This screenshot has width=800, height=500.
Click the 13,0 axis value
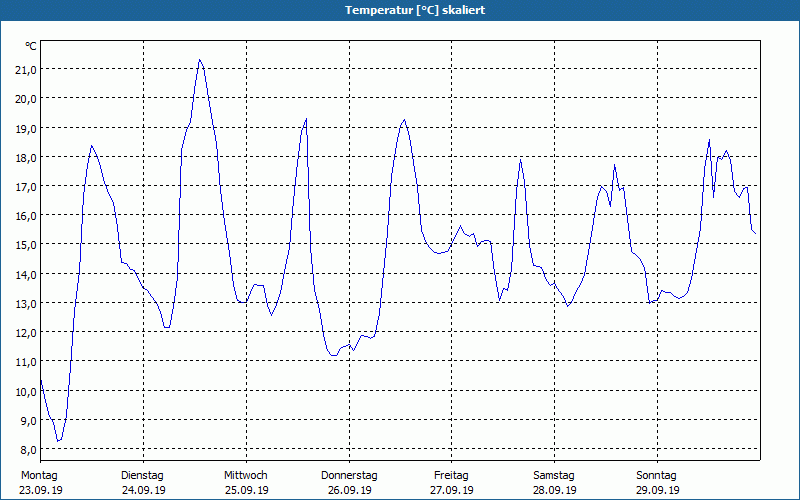(26, 304)
